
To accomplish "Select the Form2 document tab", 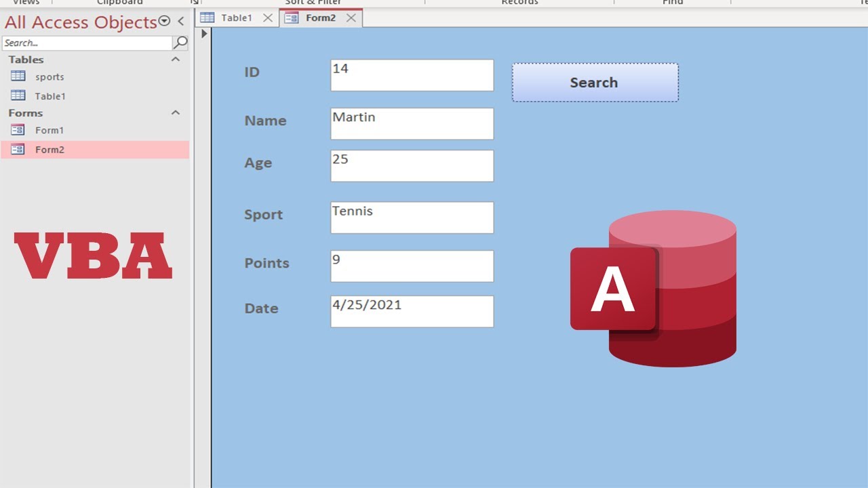I will point(320,18).
